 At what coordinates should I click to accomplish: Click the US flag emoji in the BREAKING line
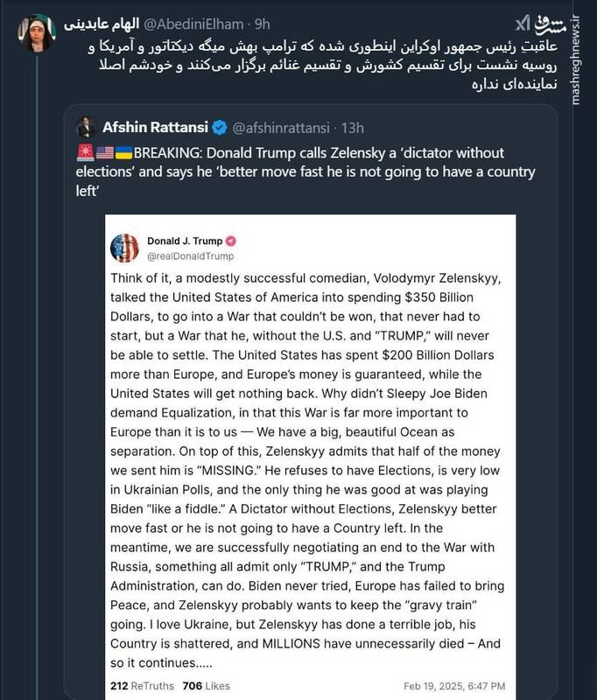(107, 150)
